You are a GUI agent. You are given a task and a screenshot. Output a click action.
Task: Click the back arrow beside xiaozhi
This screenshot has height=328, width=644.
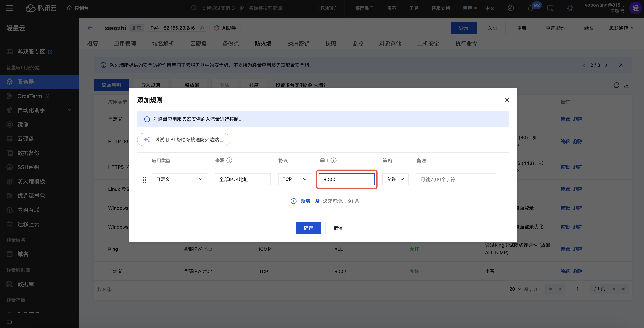pyautogui.click(x=90, y=28)
